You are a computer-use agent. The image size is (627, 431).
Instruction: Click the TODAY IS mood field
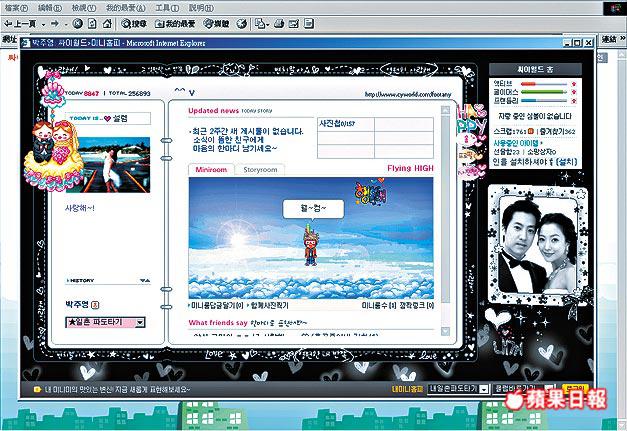(108, 118)
